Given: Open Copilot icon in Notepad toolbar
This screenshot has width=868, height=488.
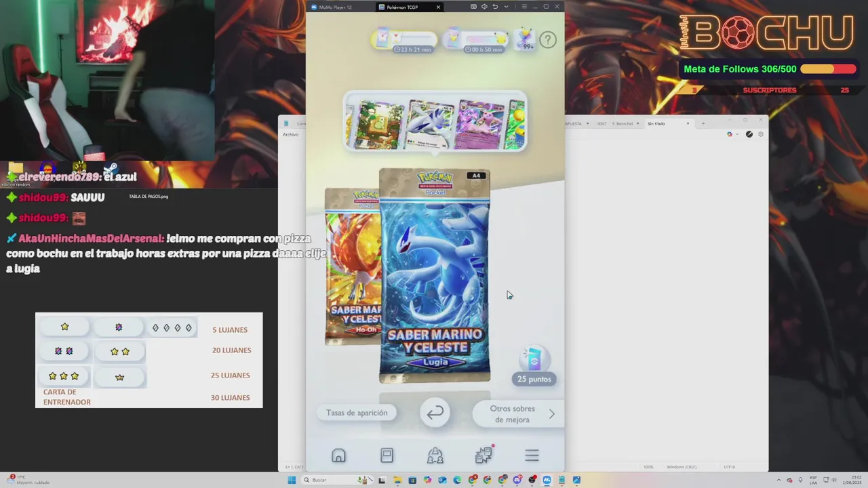Looking at the screenshot, I should pyautogui.click(x=730, y=134).
